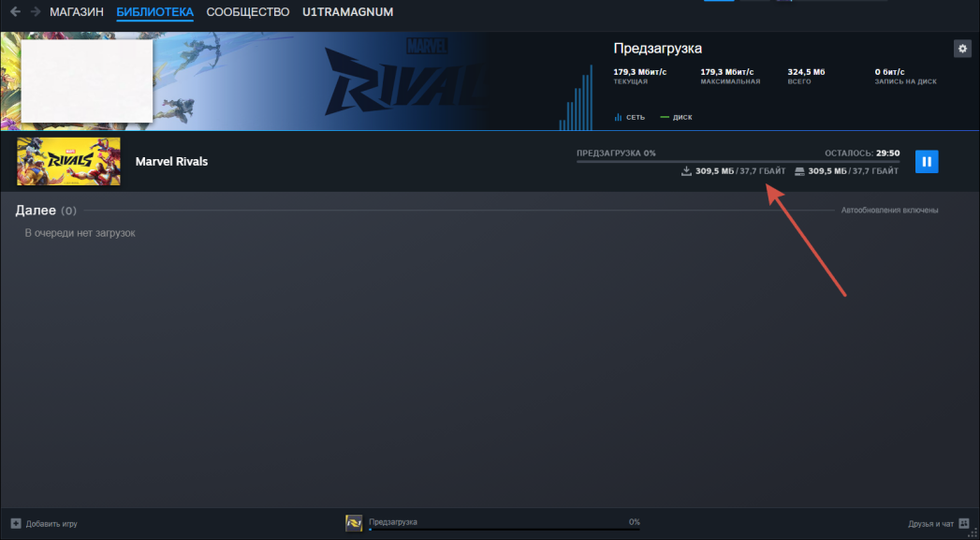Click the bottom Предзагрузка status text
The image size is (980, 540).
[x=392, y=522]
